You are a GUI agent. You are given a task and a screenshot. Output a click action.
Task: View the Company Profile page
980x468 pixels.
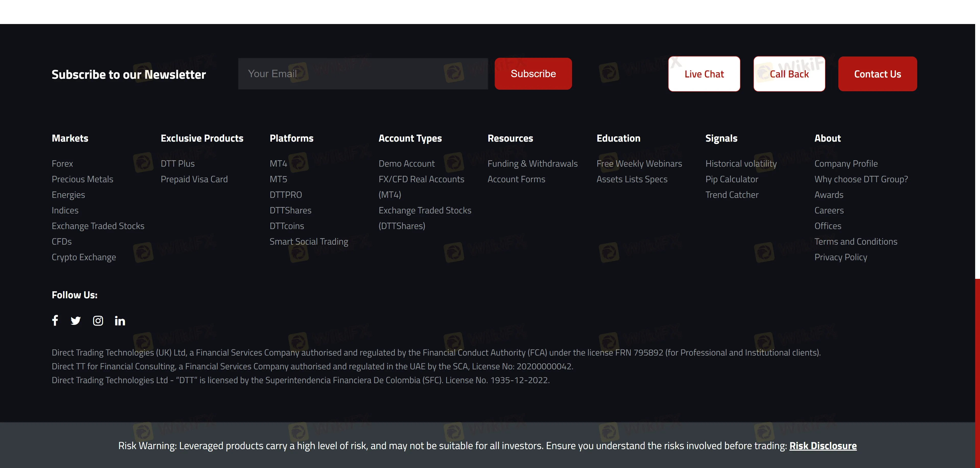click(x=846, y=164)
